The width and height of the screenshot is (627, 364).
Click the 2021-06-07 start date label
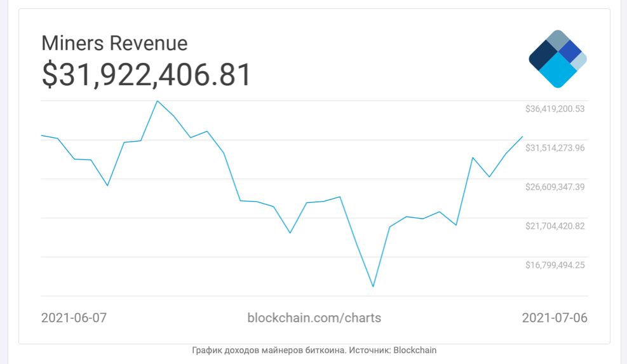point(74,318)
